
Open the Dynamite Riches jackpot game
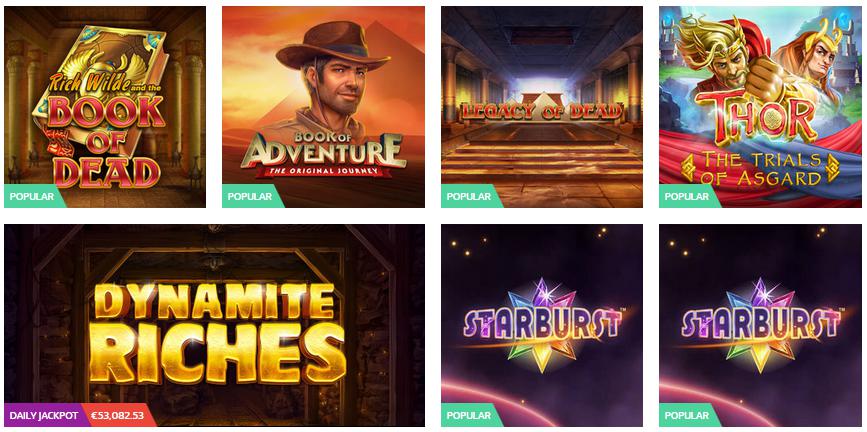pyautogui.click(x=215, y=325)
